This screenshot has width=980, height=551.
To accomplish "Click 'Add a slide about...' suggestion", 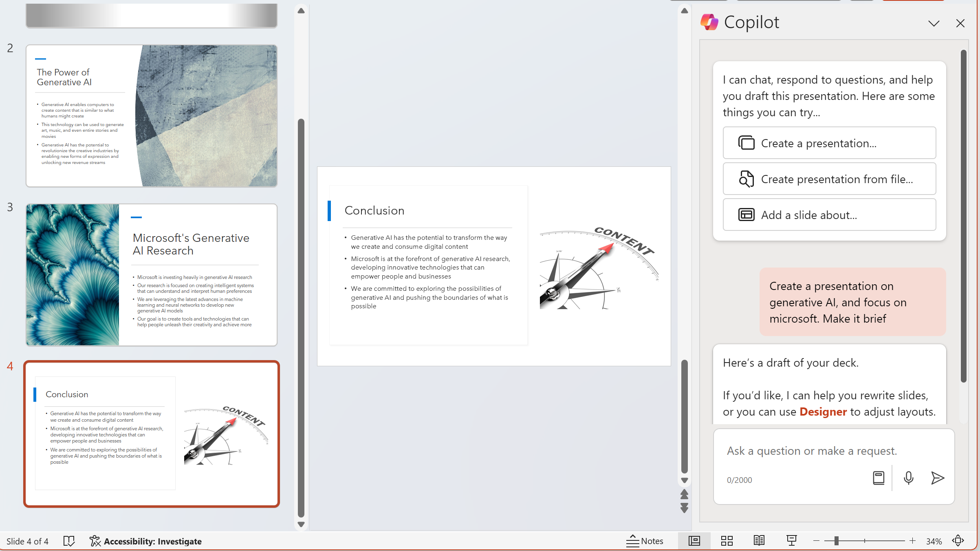I will 829,215.
